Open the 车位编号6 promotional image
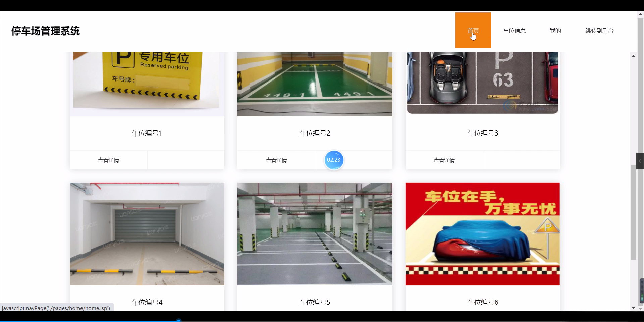The width and height of the screenshot is (644, 322). click(x=482, y=234)
